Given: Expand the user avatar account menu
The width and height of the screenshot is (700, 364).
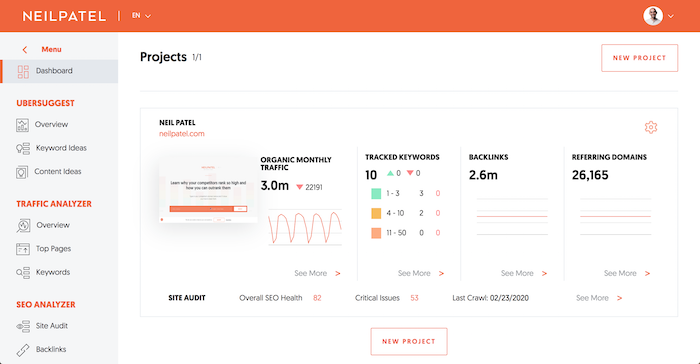Looking at the screenshot, I should coord(658,16).
